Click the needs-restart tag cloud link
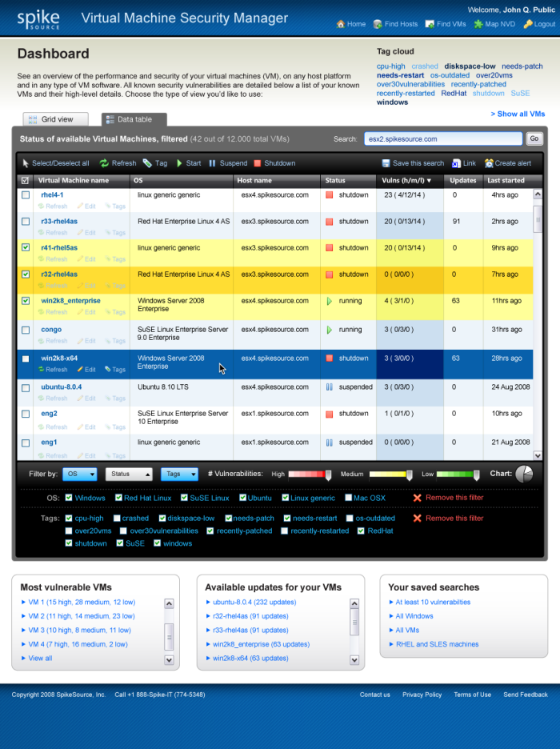Image resolution: width=560 pixels, height=749 pixels. pos(400,75)
